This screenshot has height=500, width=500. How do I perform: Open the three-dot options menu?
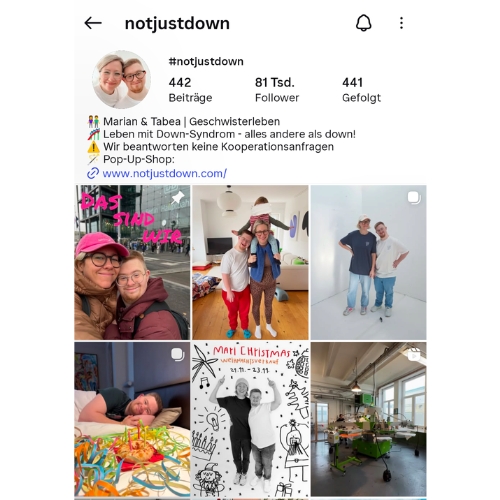pos(401,23)
